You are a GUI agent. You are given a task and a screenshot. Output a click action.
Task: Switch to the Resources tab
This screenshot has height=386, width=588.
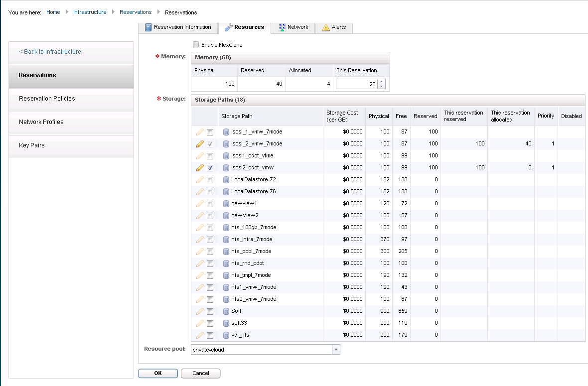click(244, 27)
